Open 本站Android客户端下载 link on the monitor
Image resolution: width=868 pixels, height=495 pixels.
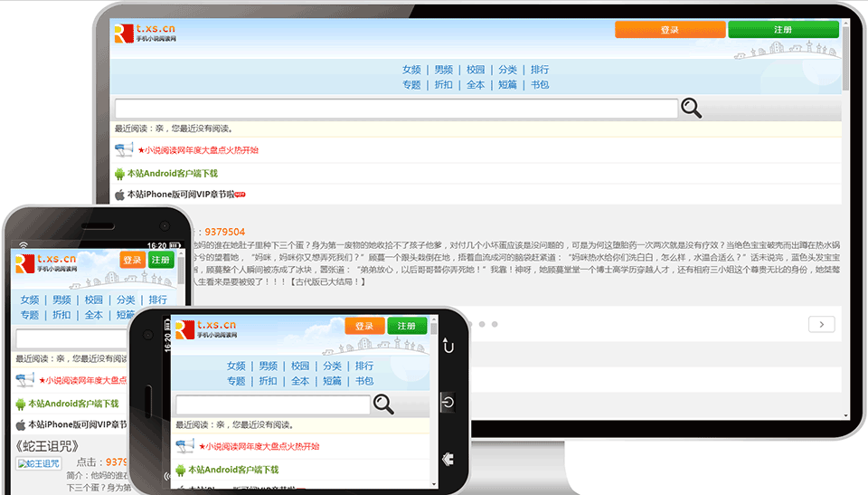[173, 174]
